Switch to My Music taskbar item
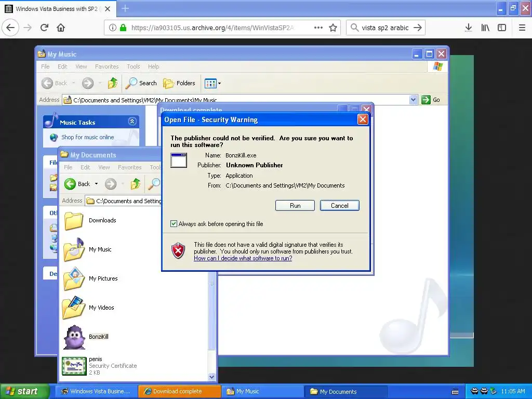532x399 pixels. coord(263,392)
